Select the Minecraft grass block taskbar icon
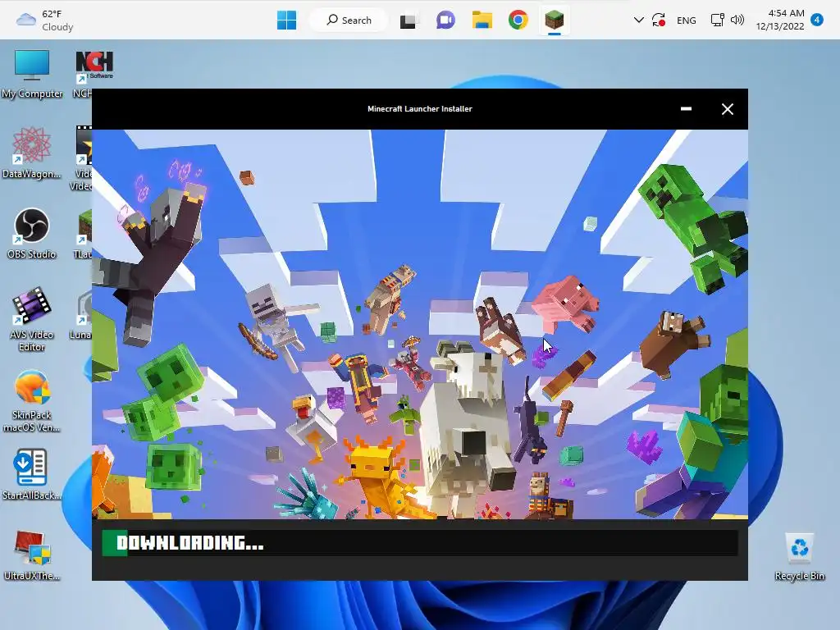 pos(555,21)
